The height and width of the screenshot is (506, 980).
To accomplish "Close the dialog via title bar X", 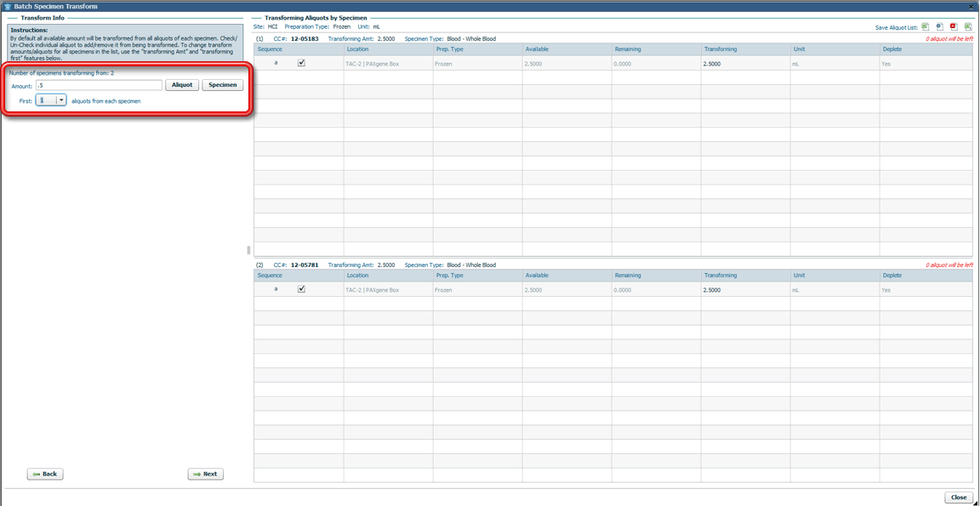I will [x=971, y=6].
